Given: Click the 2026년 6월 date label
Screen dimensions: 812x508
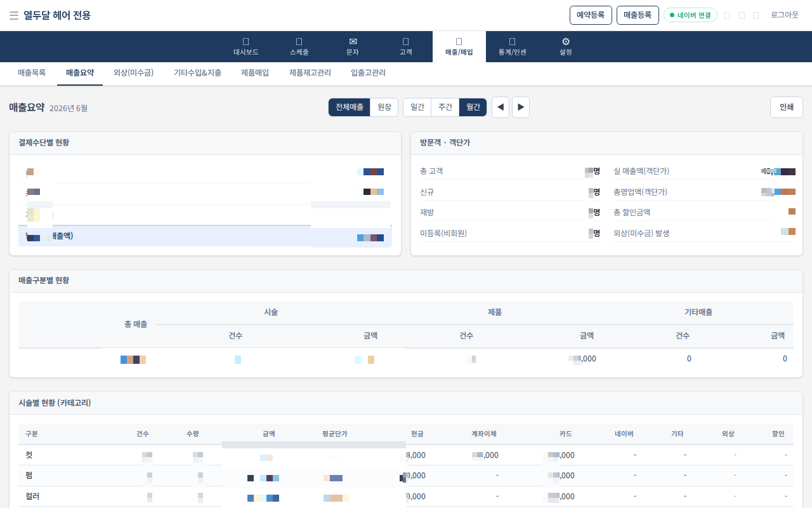Looking at the screenshot, I should pos(69,109).
